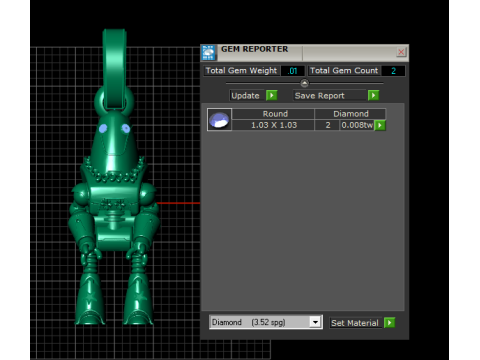
Task: Click the Gem Reporter panel icon
Action: point(208,53)
